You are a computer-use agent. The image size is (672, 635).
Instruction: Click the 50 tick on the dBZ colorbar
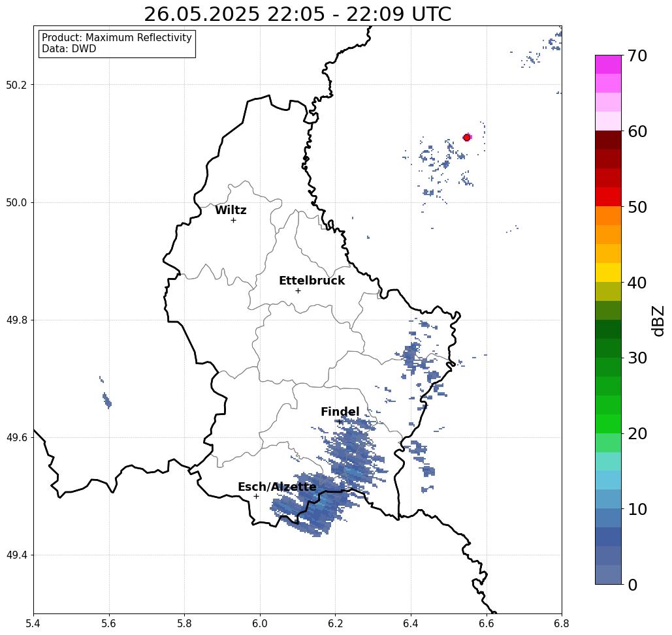(x=637, y=207)
